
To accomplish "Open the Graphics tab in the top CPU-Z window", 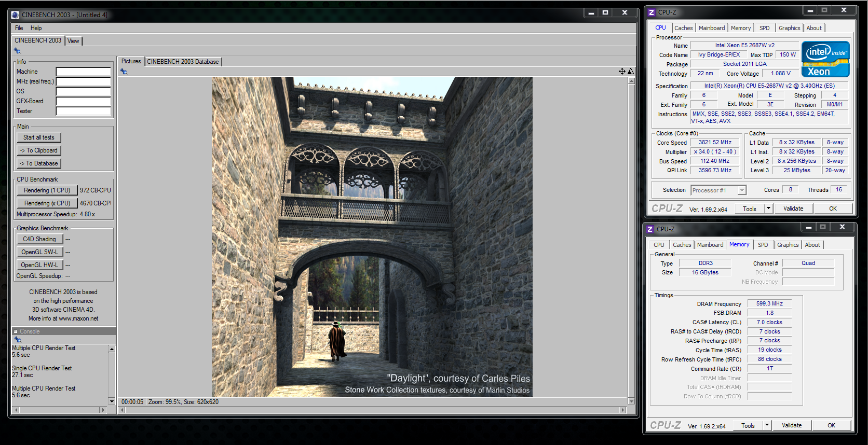I will click(x=790, y=28).
